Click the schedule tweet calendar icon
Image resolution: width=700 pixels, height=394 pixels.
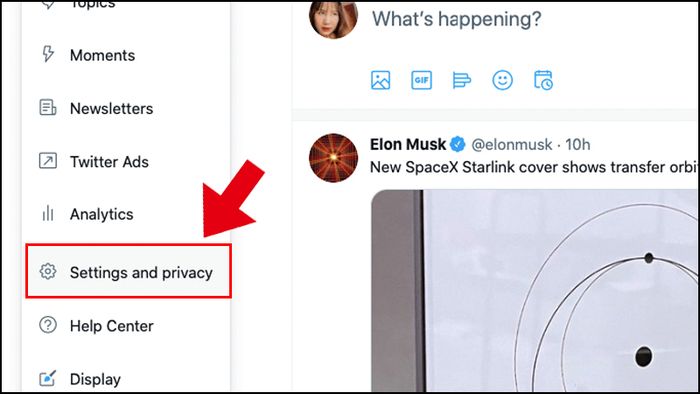[543, 80]
